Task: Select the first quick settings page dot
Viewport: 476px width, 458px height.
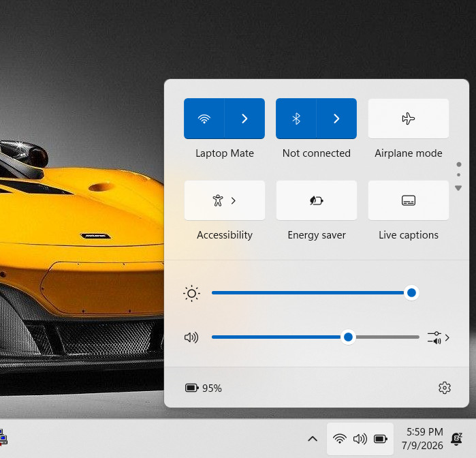Action: [459, 164]
